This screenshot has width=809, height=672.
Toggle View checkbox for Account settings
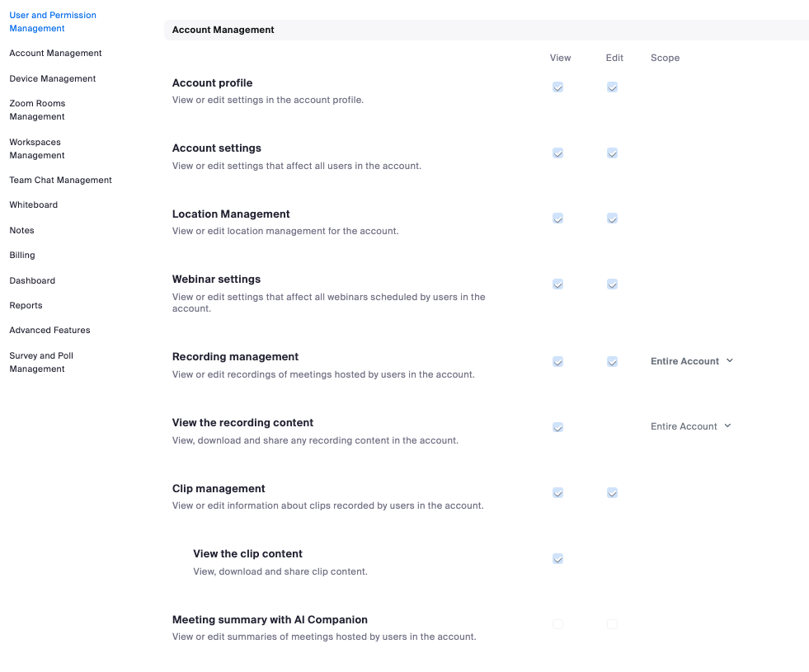point(557,153)
